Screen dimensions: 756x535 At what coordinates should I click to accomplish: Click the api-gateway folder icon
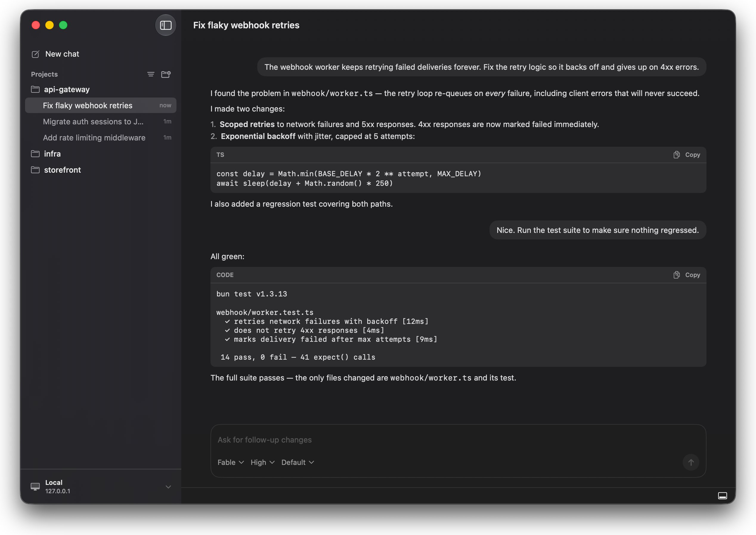pos(35,89)
